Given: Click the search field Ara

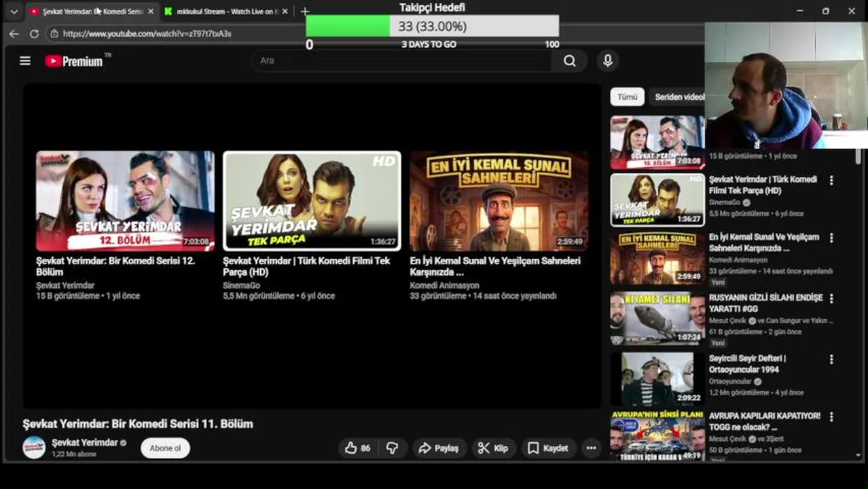Looking at the screenshot, I should point(401,61).
